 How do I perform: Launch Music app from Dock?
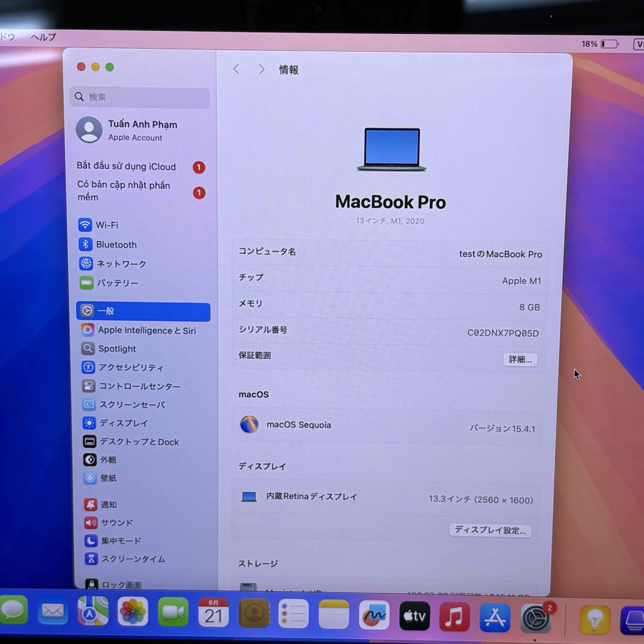pyautogui.click(x=454, y=617)
